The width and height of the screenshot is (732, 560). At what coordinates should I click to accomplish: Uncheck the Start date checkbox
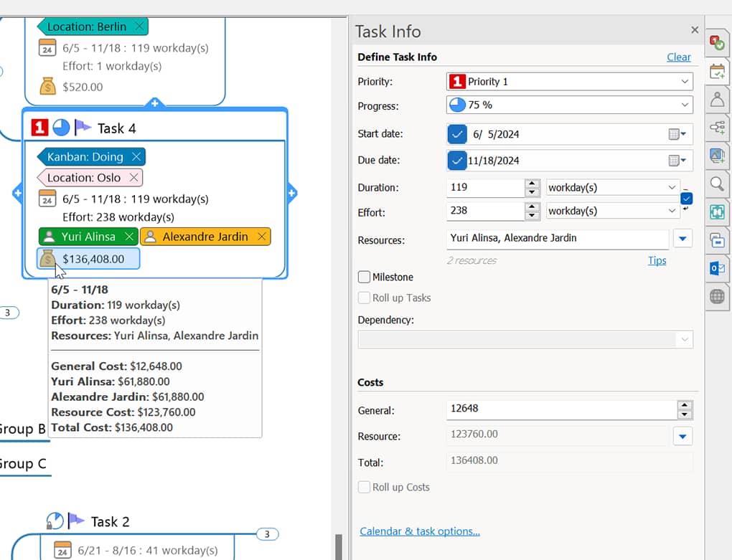click(456, 134)
